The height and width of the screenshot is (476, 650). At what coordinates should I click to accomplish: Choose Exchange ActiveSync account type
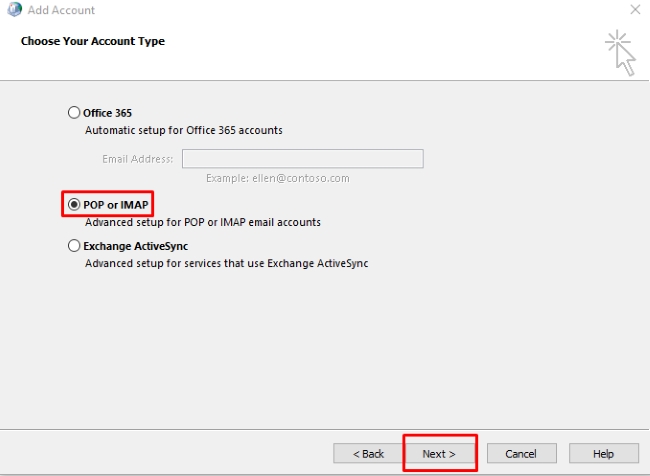point(74,246)
